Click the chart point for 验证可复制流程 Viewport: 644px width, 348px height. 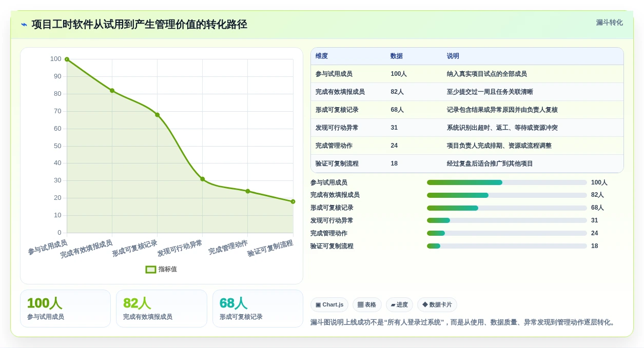coord(293,201)
